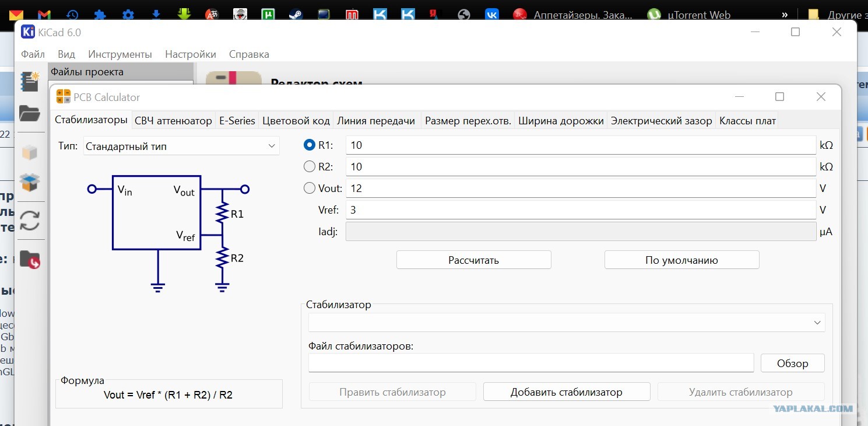The image size is (868, 426).
Task: Open the Другие bookmarks folder
Action: coord(837,15)
